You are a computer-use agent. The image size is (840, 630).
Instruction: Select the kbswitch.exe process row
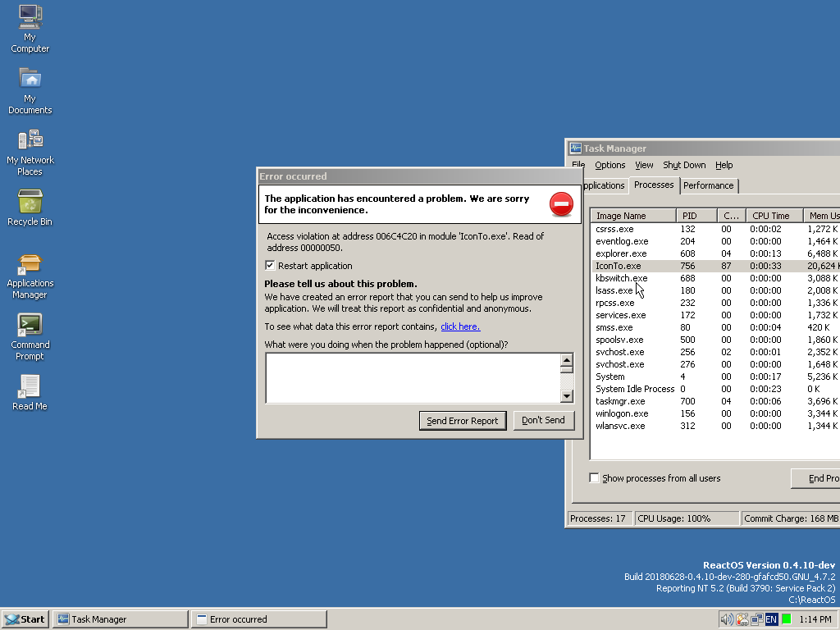point(715,278)
